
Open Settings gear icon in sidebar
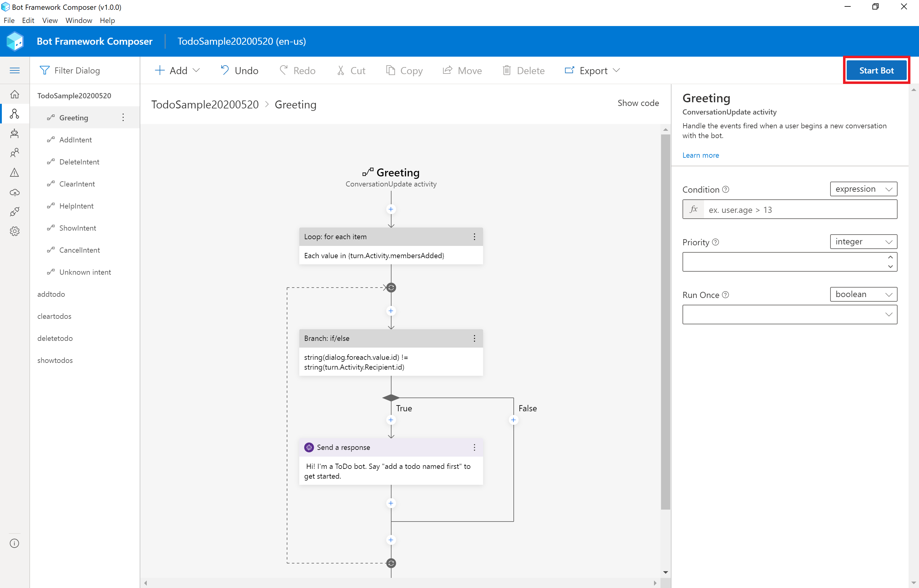point(14,231)
